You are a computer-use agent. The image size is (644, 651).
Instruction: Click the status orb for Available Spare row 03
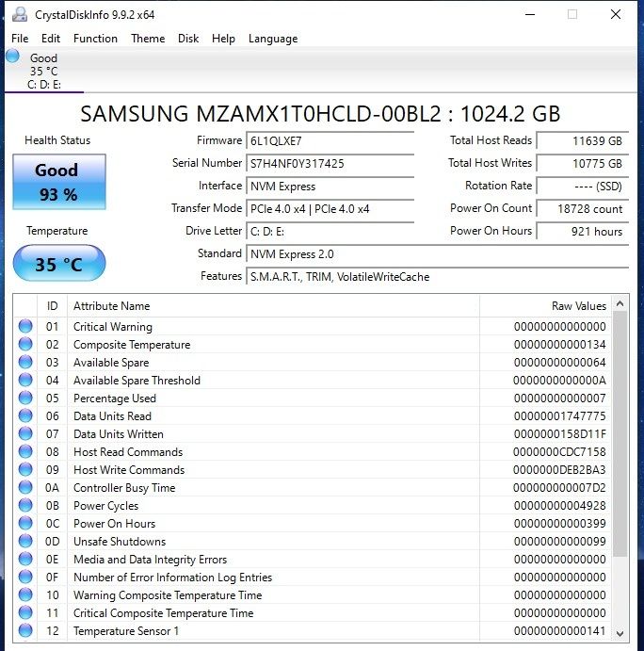pyautogui.click(x=25, y=362)
